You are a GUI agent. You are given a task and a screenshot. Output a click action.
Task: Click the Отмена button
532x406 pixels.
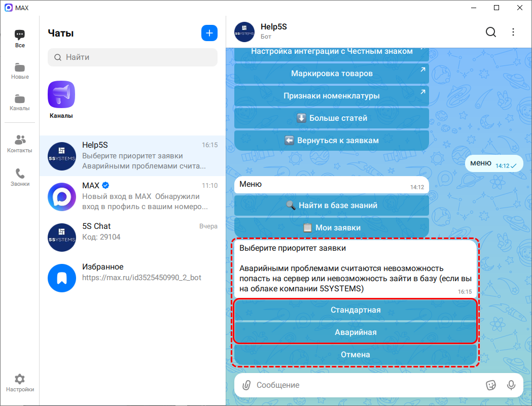point(356,355)
